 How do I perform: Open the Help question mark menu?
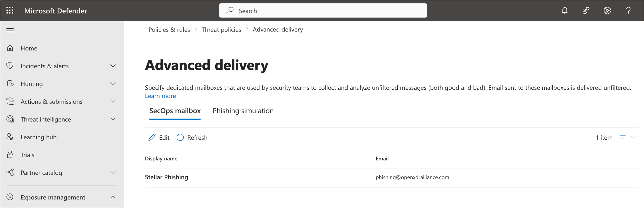click(x=628, y=11)
